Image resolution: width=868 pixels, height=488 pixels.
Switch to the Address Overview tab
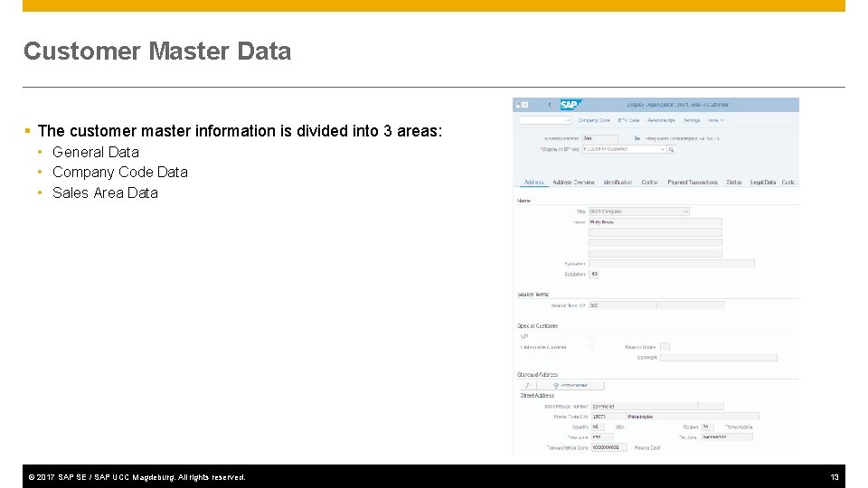click(x=573, y=182)
